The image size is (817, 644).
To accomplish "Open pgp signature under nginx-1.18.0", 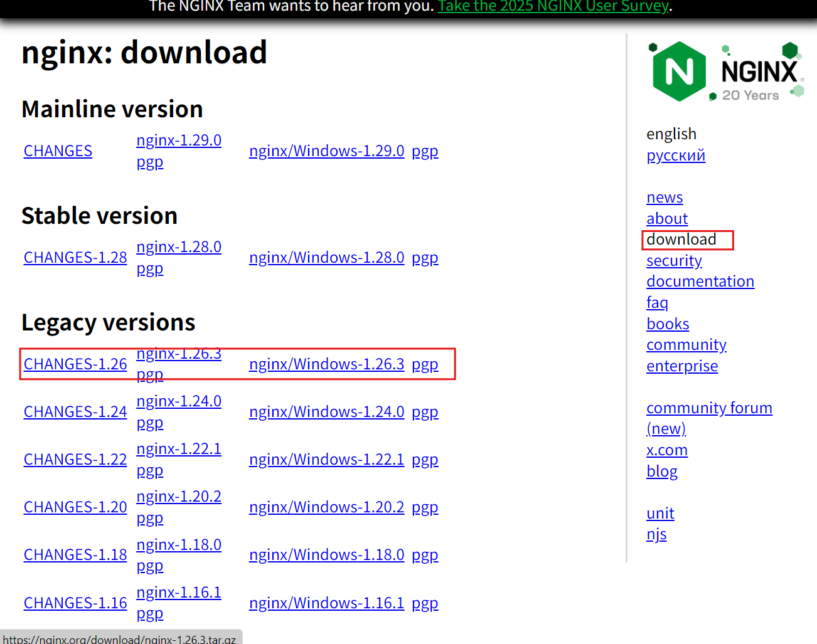I will point(150,566).
